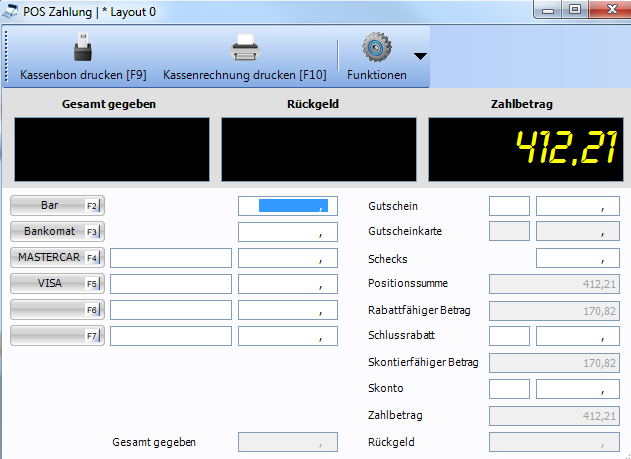Maximize the POS Zahlung window
This screenshot has height=459, width=631.
pos(575,11)
